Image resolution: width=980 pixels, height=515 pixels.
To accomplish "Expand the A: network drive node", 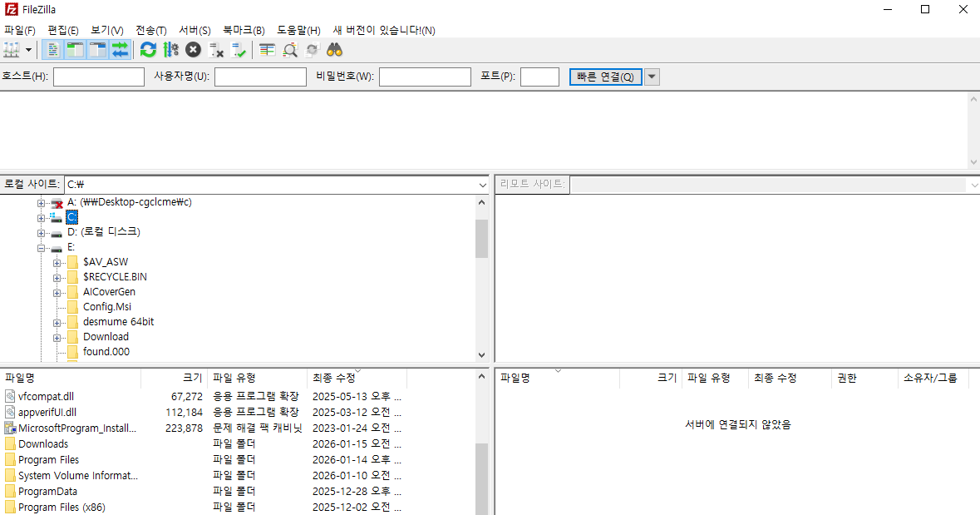I will coord(41,203).
